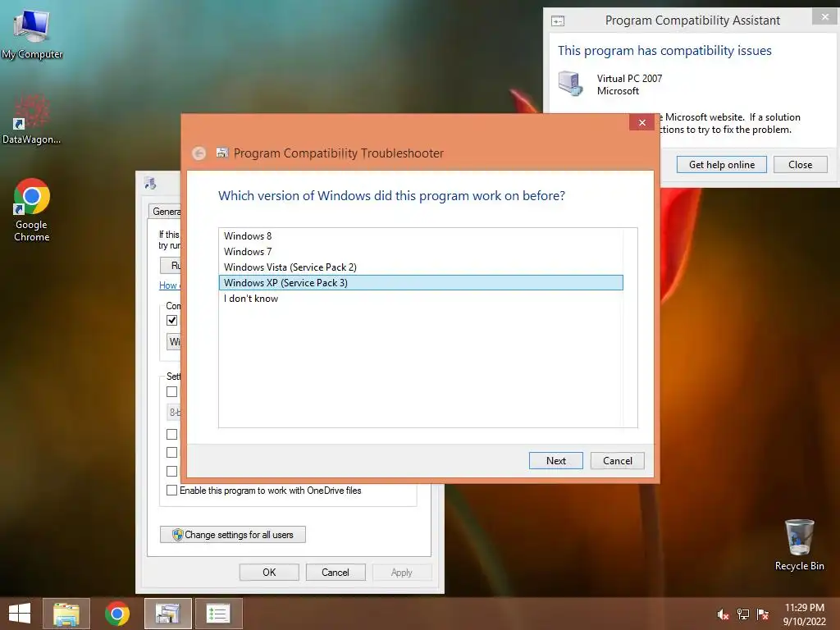Enable OneDrive files compatibility checkbox
Viewport: 840px width, 630px height.
[172, 491]
